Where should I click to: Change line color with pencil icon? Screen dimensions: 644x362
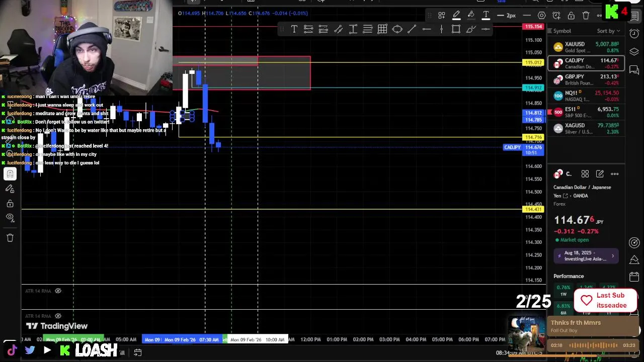456,16
